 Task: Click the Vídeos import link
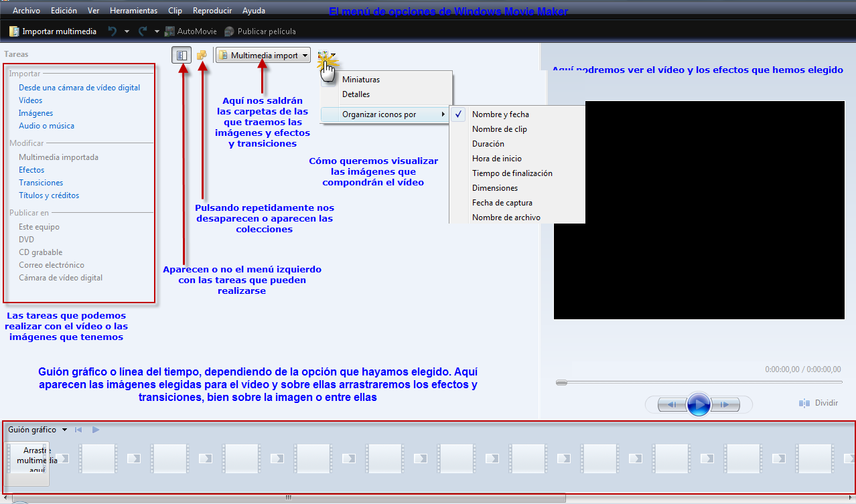click(30, 100)
